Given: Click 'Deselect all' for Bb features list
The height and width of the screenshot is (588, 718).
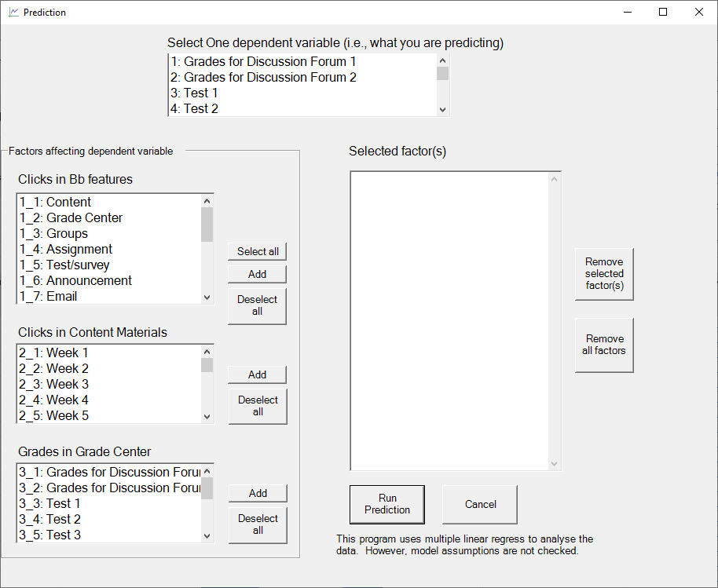Looking at the screenshot, I should click(x=258, y=305).
